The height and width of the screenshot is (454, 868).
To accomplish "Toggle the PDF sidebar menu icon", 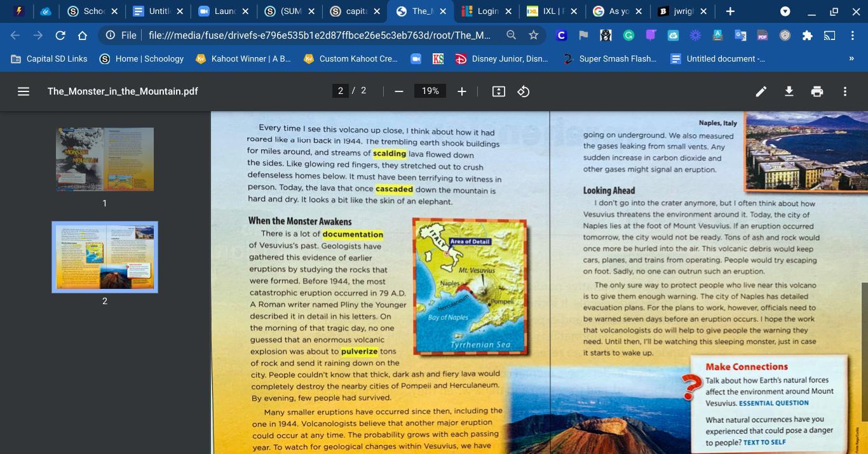I will point(24,91).
